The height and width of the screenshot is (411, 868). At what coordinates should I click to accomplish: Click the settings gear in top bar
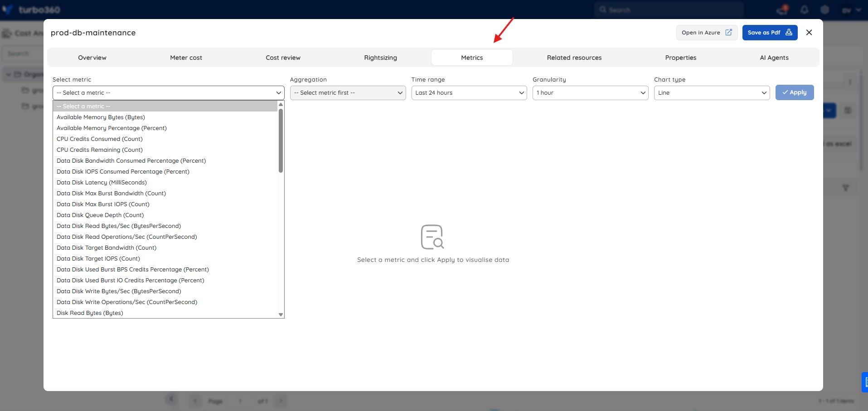[825, 10]
